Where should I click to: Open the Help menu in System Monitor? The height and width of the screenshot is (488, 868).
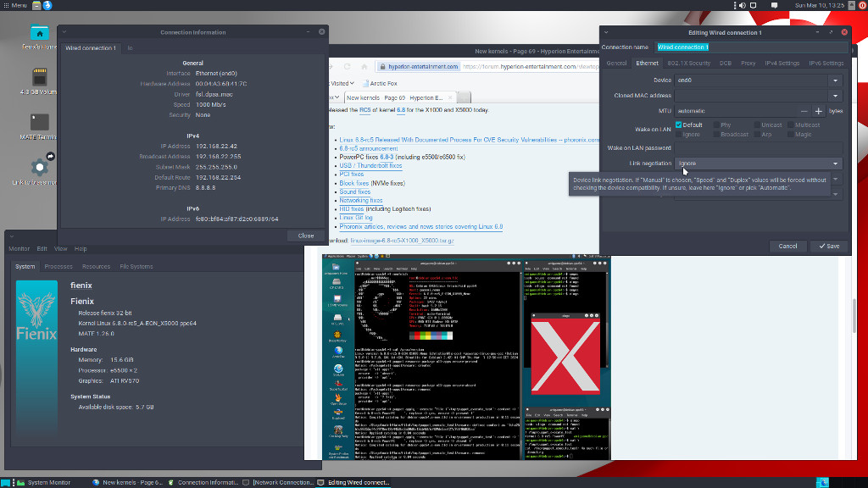[81, 249]
